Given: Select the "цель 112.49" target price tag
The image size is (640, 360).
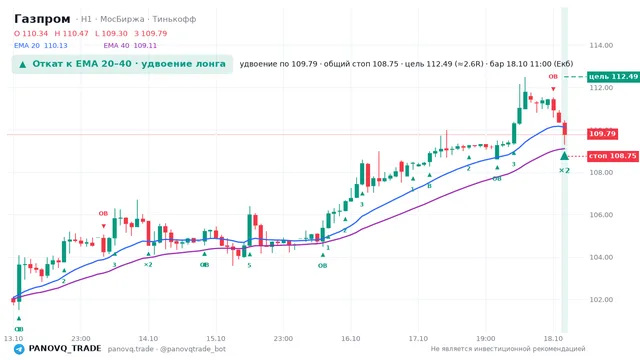Looking at the screenshot, I should [613, 77].
